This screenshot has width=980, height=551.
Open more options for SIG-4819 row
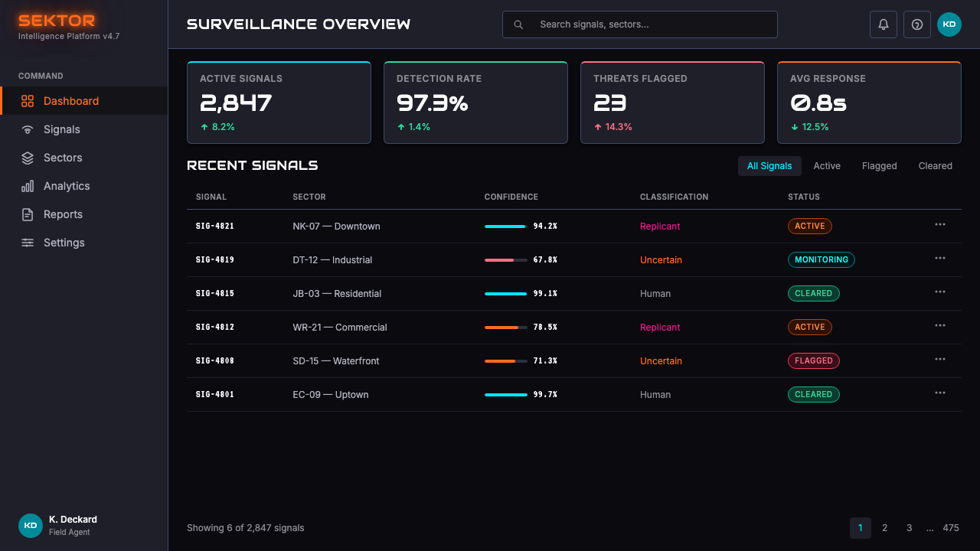pos(940,259)
